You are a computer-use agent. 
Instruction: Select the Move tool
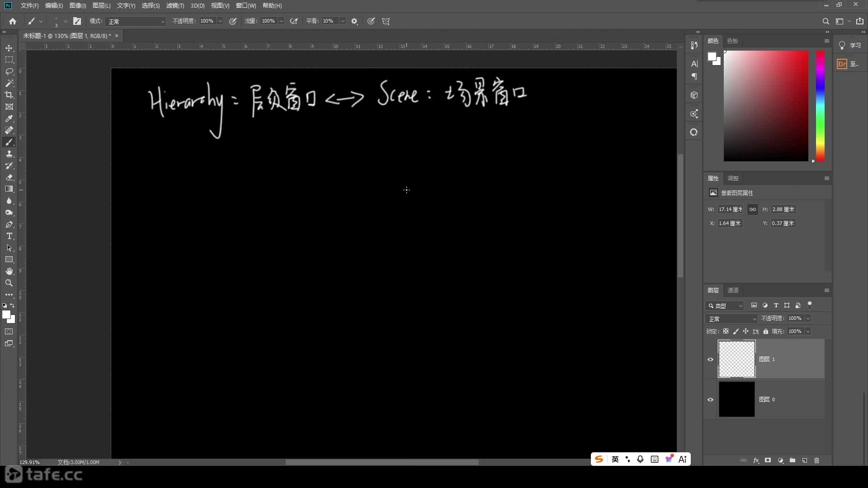[x=9, y=48]
